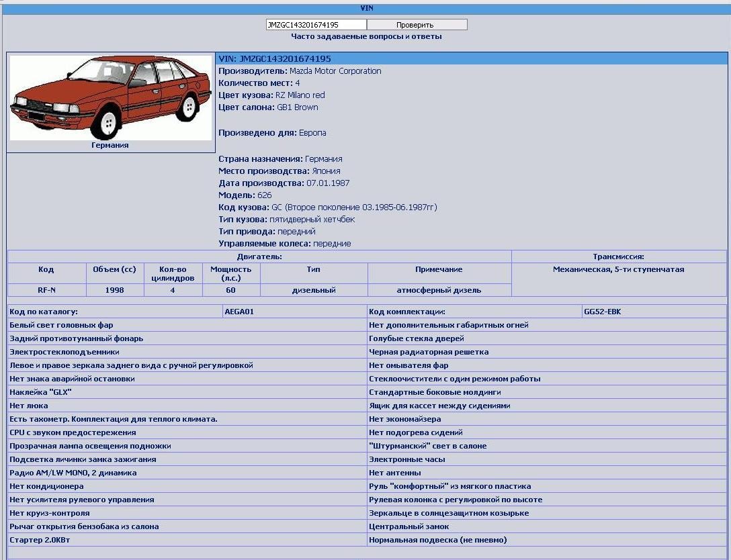The image size is (731, 560).
Task: Click Подсветка личинки замка зажигания row
Action: pos(187,459)
